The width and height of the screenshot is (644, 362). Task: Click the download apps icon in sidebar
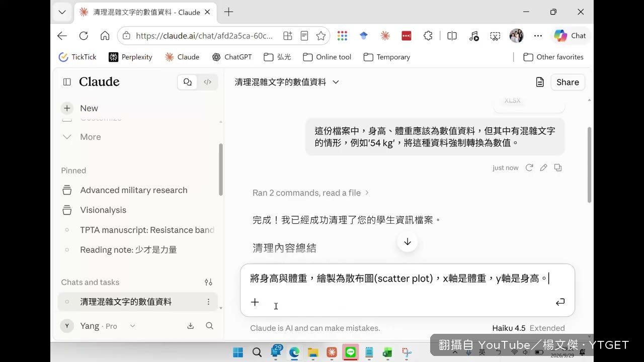[x=191, y=326]
